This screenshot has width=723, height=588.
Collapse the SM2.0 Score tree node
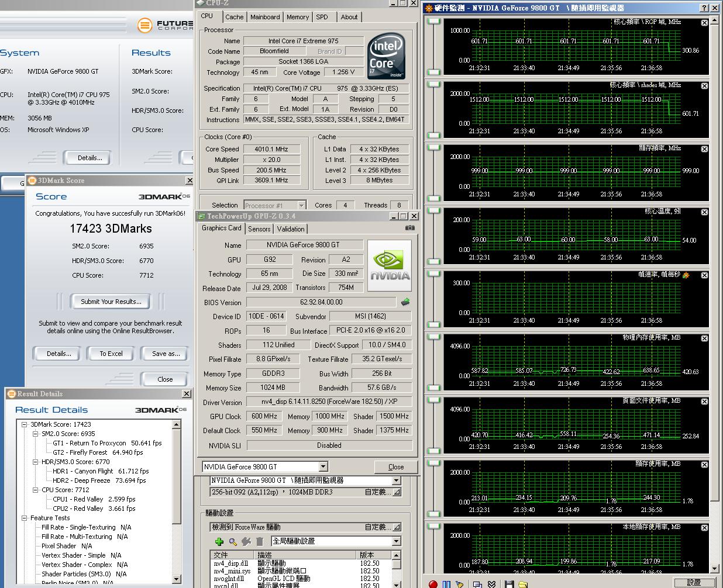click(35, 434)
